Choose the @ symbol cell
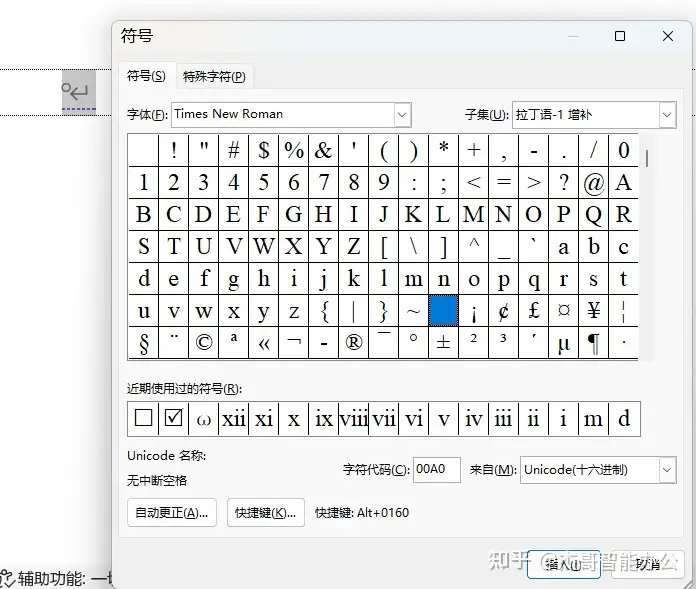Screen dimensions: 696x589 [x=593, y=182]
